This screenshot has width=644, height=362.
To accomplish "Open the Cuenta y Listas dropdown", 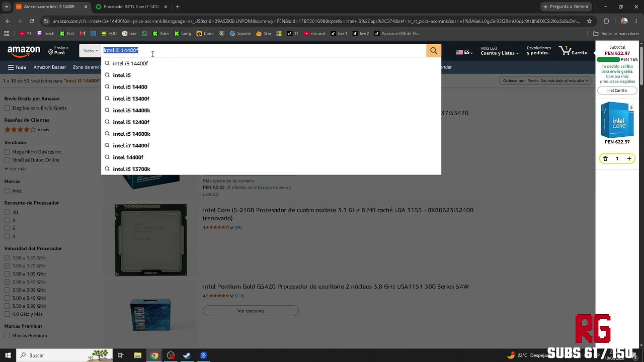I will point(499,51).
